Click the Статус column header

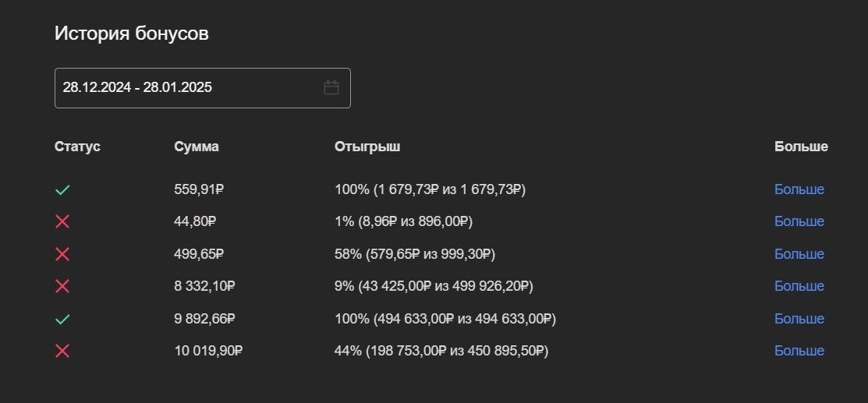(77, 147)
